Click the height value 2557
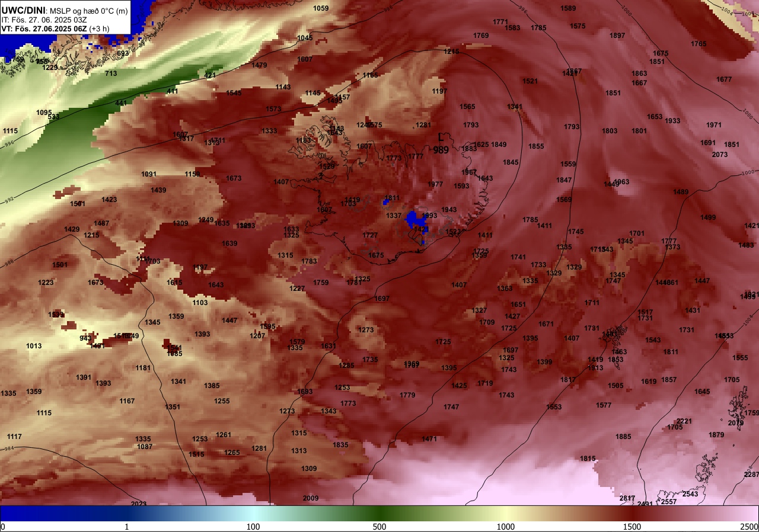The height and width of the screenshot is (532, 759). click(669, 502)
